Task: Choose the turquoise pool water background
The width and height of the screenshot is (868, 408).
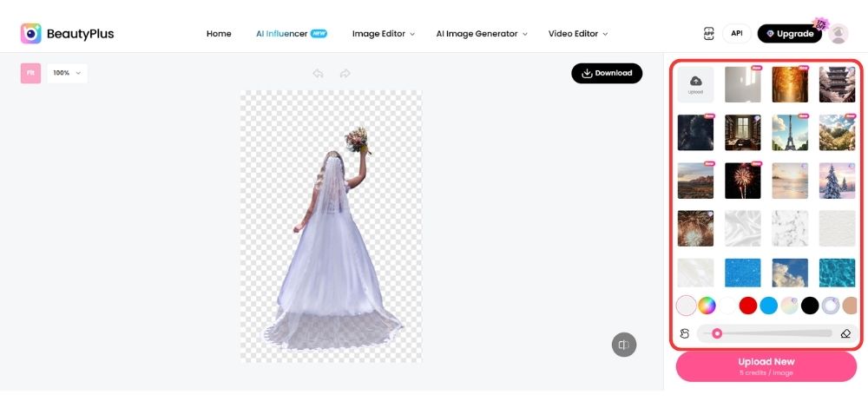Action: pyautogui.click(x=837, y=273)
